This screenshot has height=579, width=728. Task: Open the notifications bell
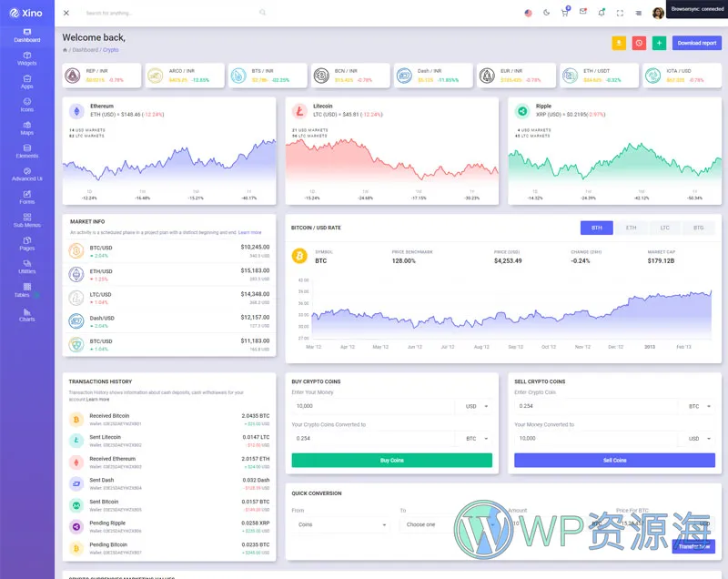[601, 13]
